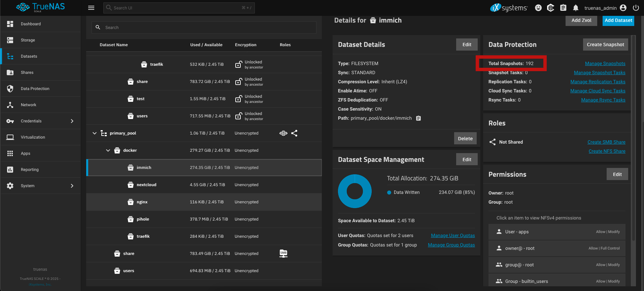644x291 pixels.
Task: Select the pihole dataset row
Action: coord(204,219)
